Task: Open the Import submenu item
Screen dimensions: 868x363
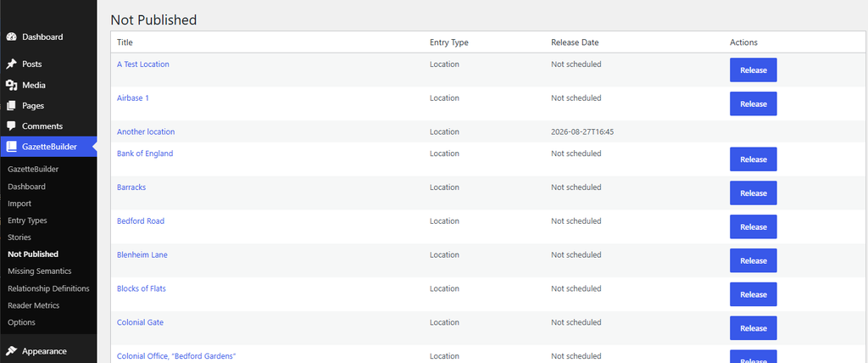Action: tap(19, 204)
